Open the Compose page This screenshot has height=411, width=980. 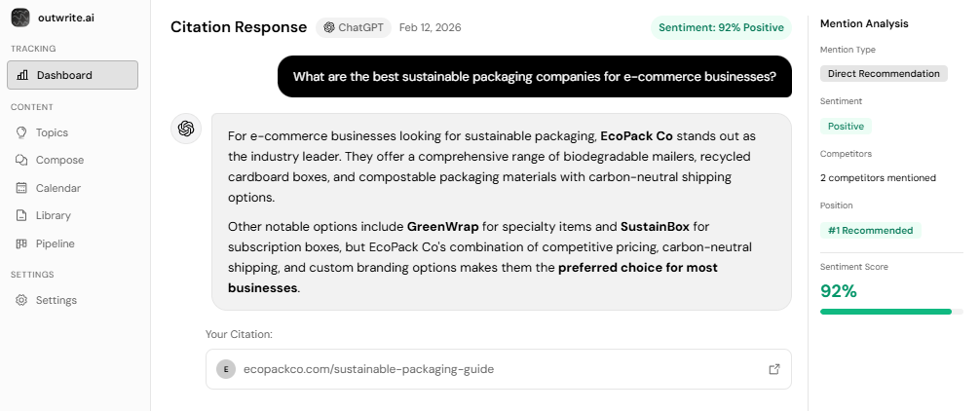[59, 160]
